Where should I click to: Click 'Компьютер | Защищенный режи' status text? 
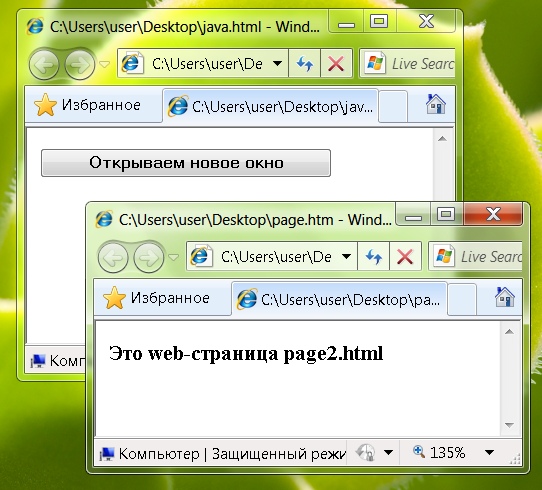[x=232, y=454]
